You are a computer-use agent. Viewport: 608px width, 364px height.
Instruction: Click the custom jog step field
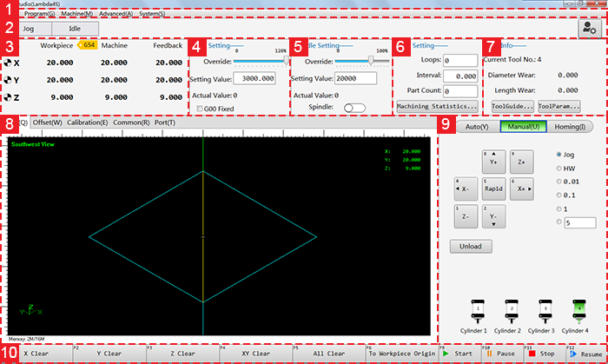click(580, 223)
